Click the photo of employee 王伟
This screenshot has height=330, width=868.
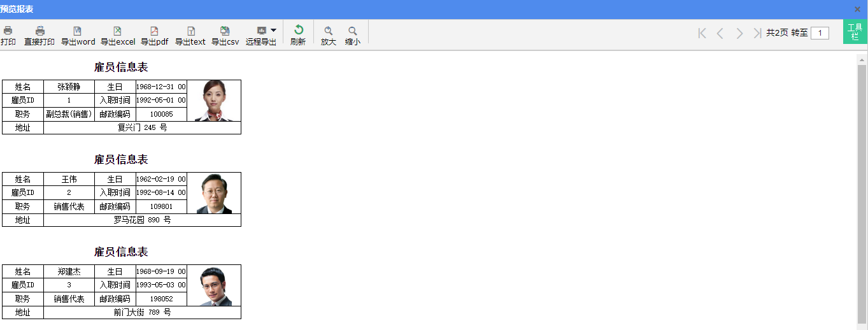pos(214,194)
